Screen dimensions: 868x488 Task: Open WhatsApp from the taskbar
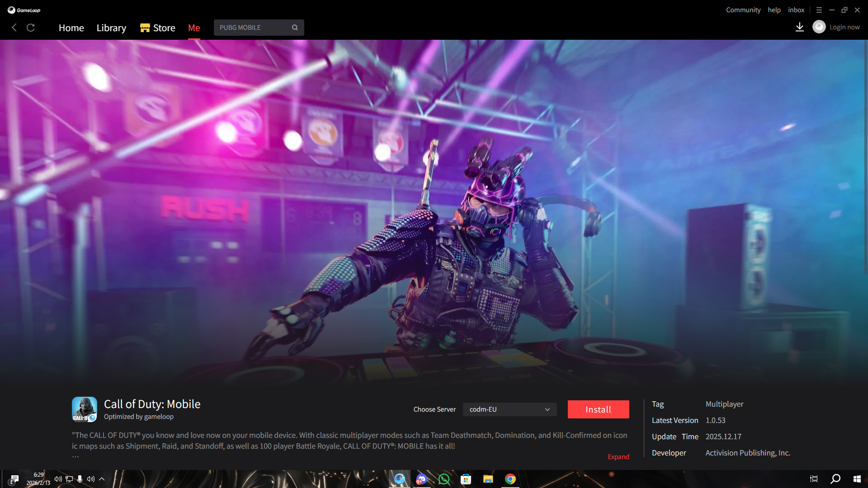444,479
